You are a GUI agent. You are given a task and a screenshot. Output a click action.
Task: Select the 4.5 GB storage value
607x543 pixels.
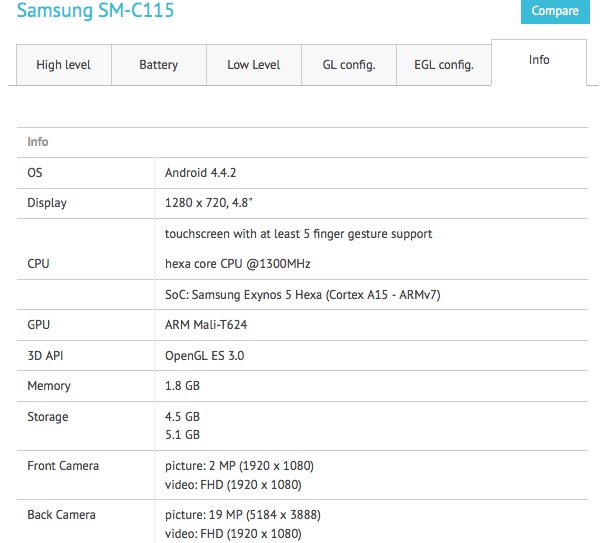point(182,416)
